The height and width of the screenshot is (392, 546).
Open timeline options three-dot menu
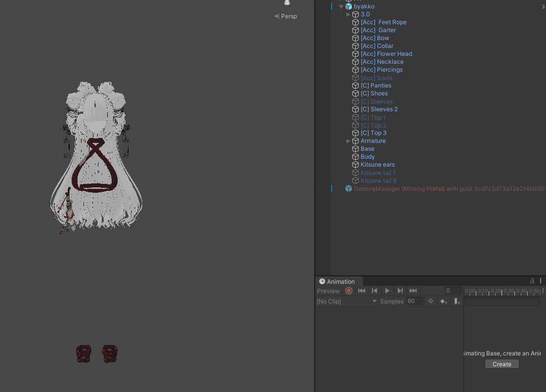[x=543, y=291]
